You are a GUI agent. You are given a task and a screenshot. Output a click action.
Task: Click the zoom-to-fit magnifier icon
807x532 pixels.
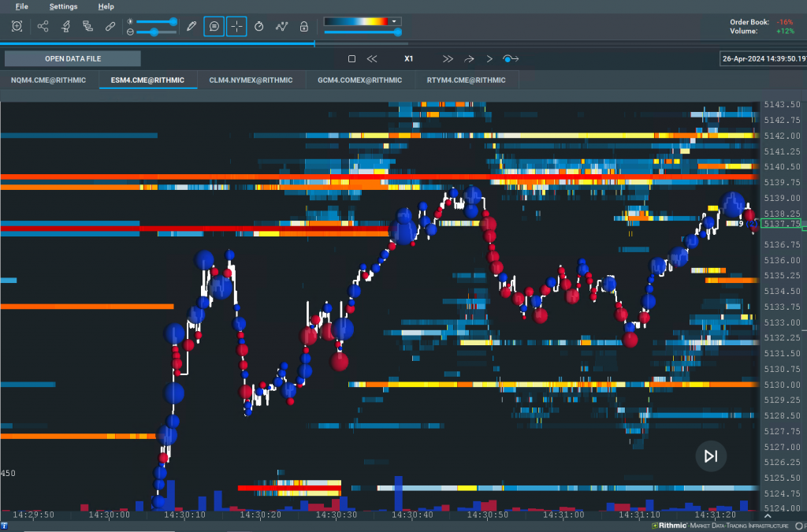click(17, 26)
